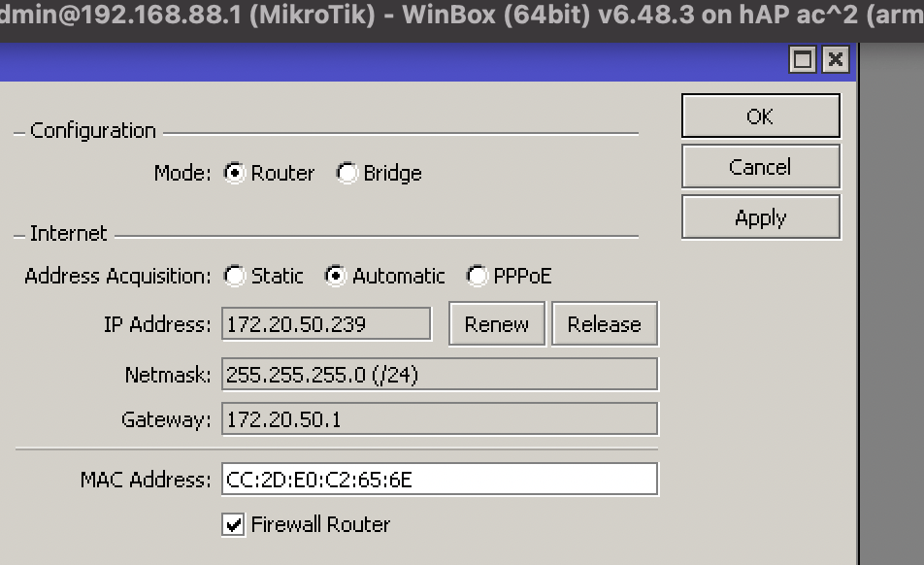
Task: Click the Gateway field
Action: (440, 419)
